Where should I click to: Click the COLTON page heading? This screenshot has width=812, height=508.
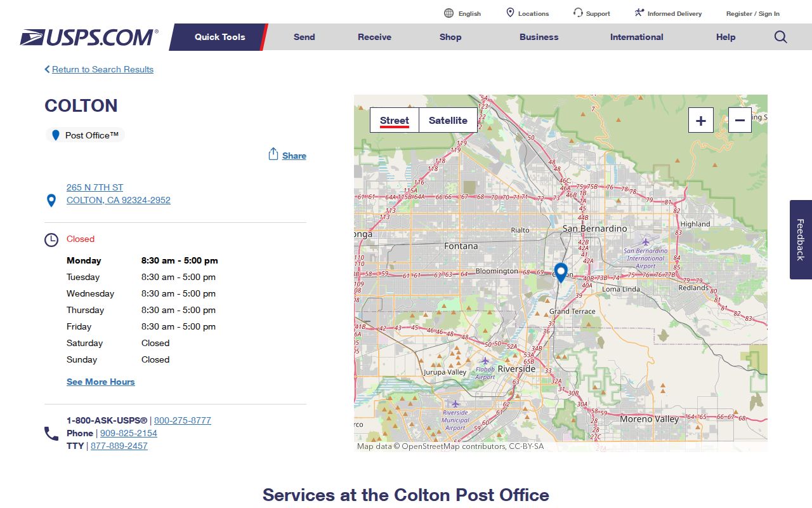click(x=81, y=105)
